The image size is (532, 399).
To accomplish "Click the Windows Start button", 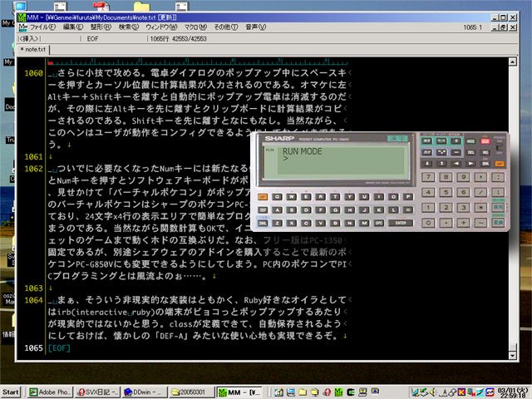I will (x=12, y=391).
